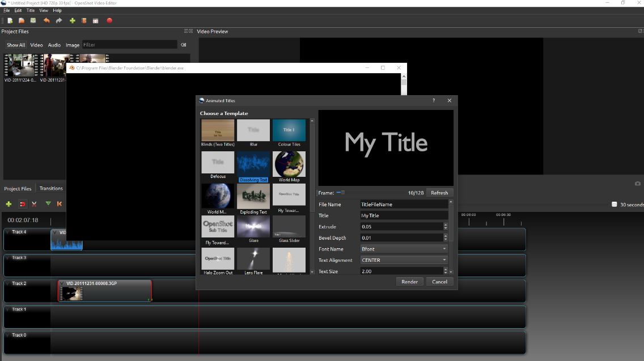Cancel the Animated Titles dialog
This screenshot has width=644, height=361.
point(439,282)
